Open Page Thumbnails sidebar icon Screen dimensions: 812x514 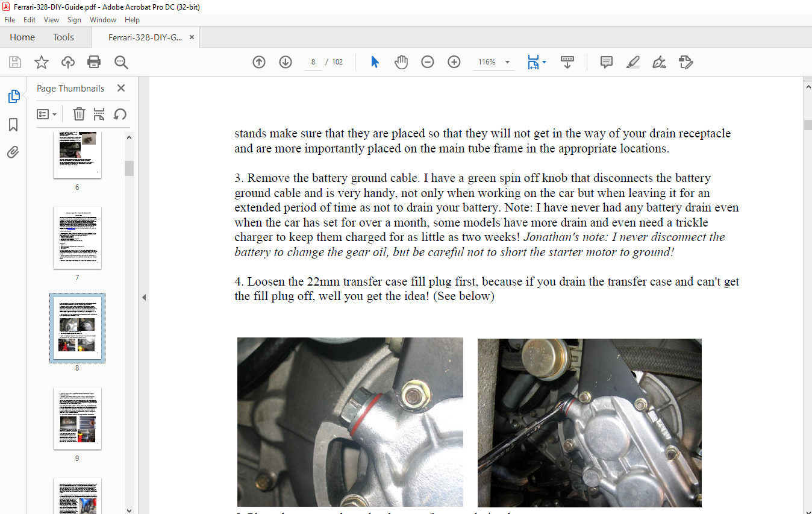point(13,96)
